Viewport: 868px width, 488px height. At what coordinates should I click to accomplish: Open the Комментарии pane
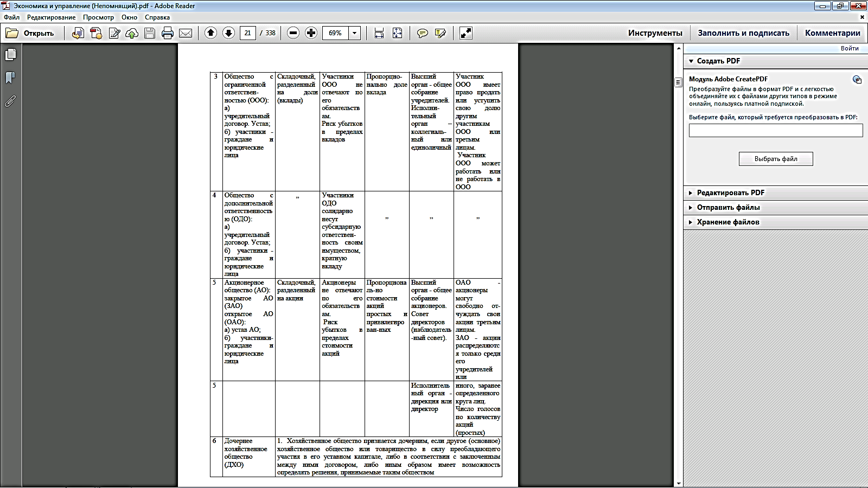click(x=833, y=33)
